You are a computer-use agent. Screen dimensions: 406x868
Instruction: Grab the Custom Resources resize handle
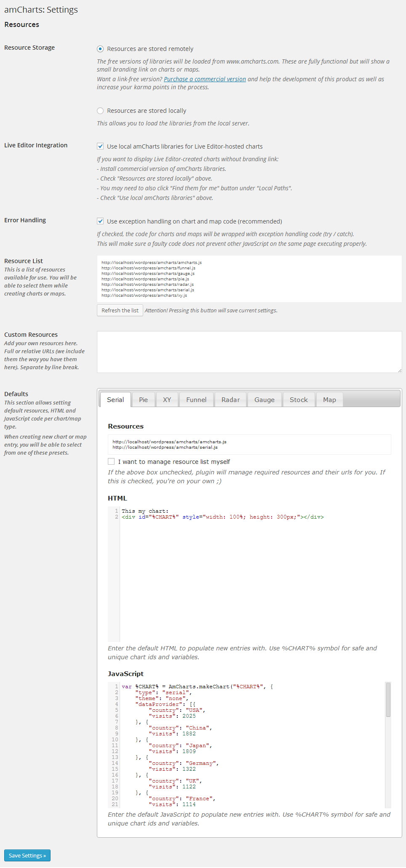click(399, 370)
